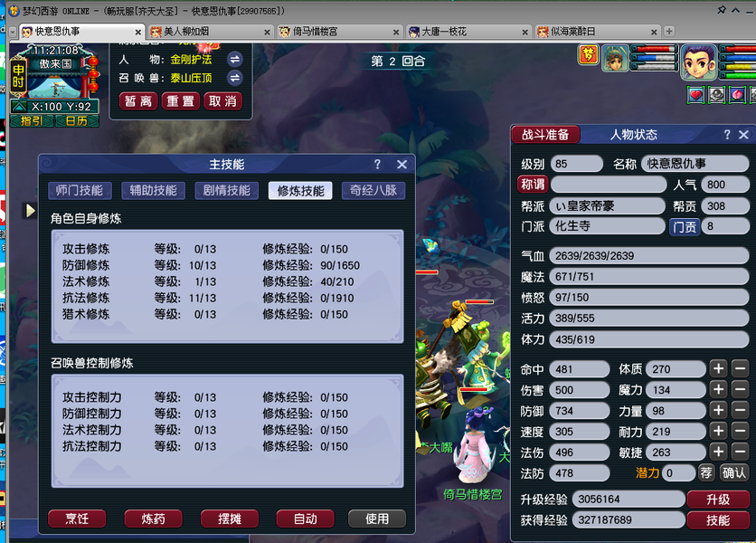Add a new game tab with plus

pos(669,32)
